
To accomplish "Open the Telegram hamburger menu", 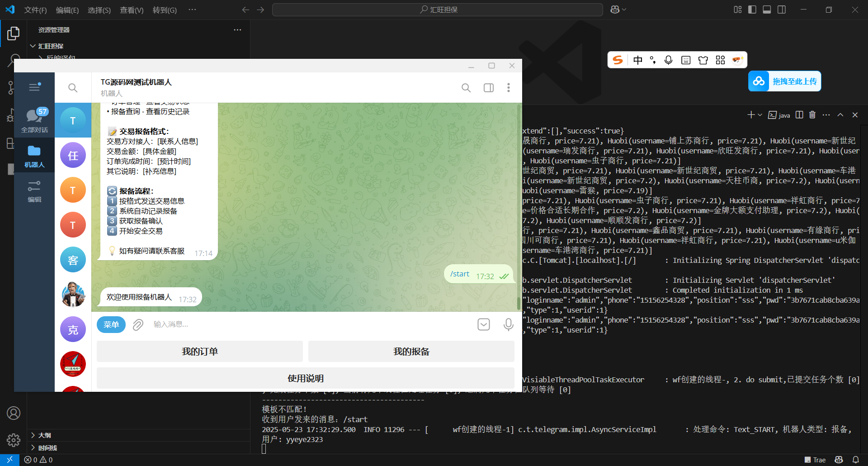I will [34, 87].
